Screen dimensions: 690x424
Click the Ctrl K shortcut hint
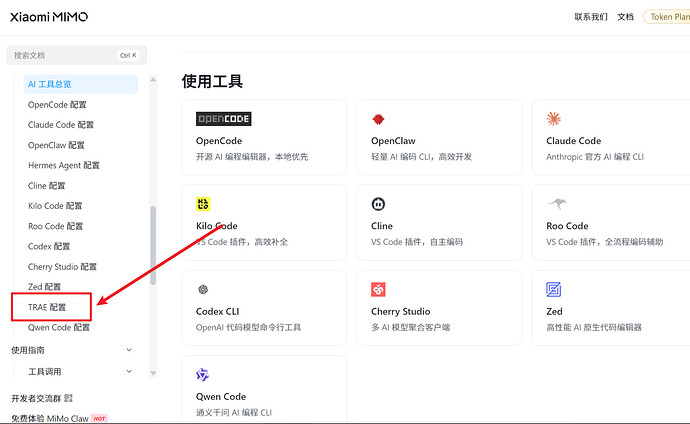point(128,55)
